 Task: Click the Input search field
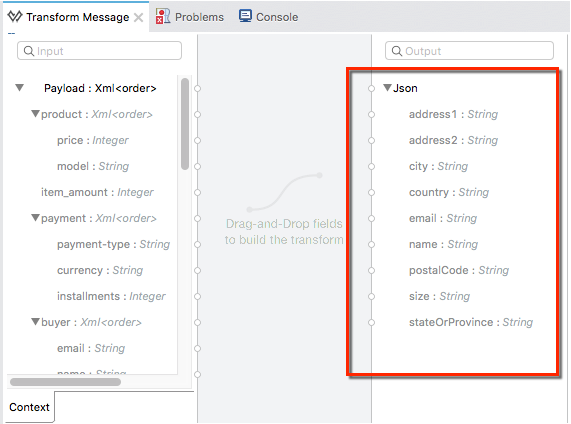(99, 51)
